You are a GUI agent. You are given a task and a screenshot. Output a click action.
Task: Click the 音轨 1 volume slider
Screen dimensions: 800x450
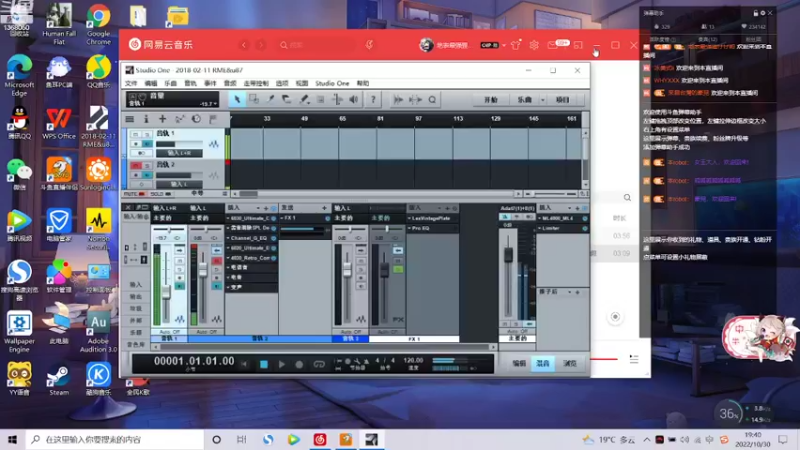pos(179,144)
